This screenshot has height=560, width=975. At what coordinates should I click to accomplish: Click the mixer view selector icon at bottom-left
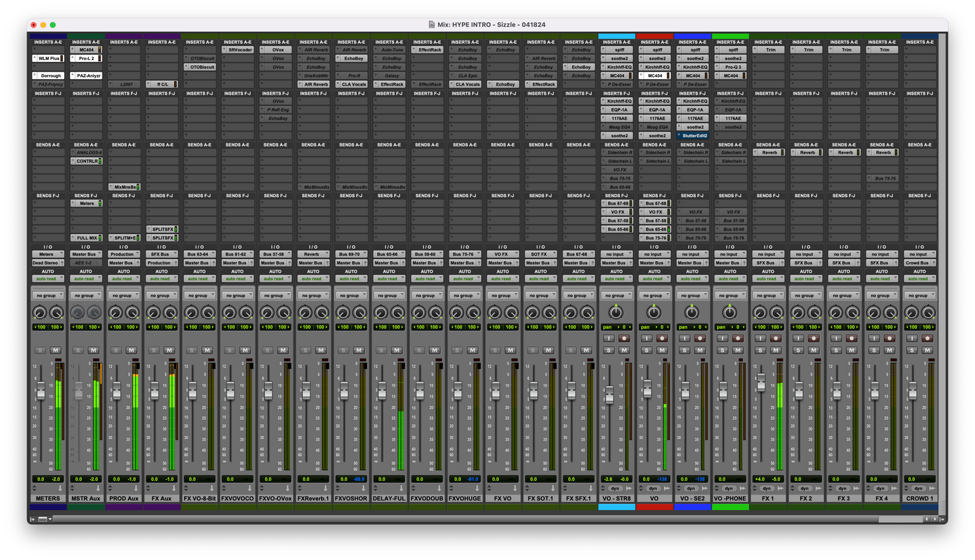[x=43, y=519]
